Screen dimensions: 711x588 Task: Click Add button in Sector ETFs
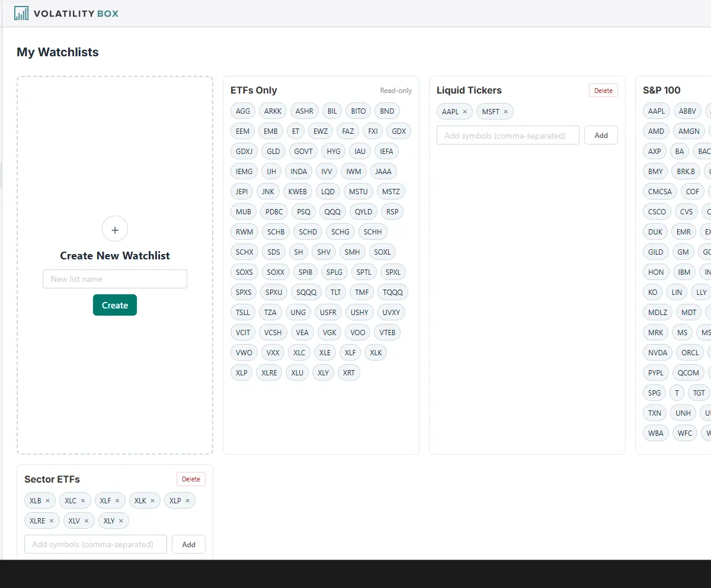click(x=188, y=544)
